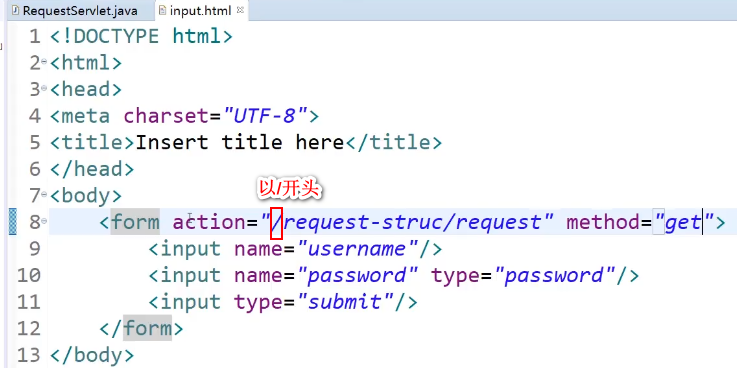This screenshot has width=737, height=368.
Task: Click the "UTF-8" charset value
Action: 265,116
